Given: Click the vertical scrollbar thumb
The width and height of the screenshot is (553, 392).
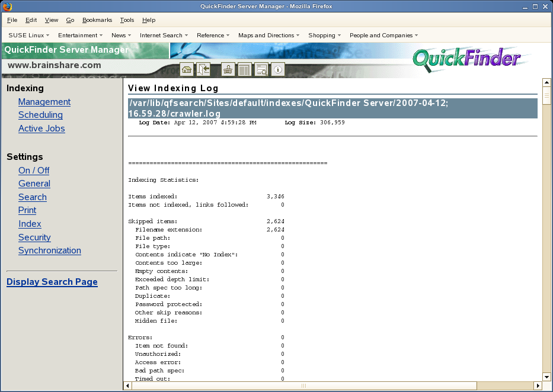Looking at the screenshot, I should 546,95.
